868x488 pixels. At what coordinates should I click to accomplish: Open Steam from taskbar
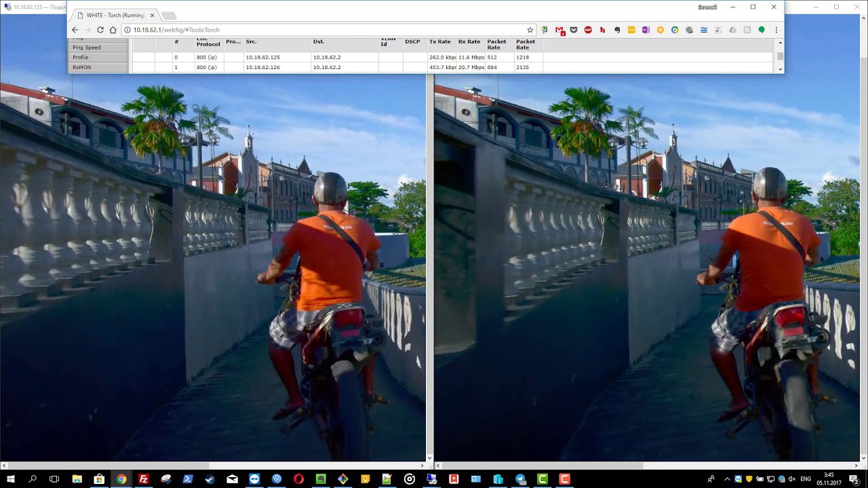coord(210,479)
